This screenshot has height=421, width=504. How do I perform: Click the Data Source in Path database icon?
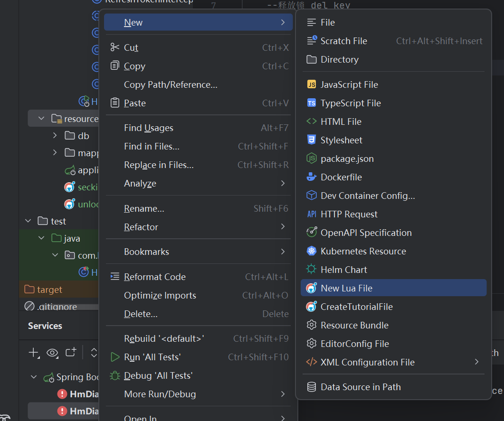(311, 387)
